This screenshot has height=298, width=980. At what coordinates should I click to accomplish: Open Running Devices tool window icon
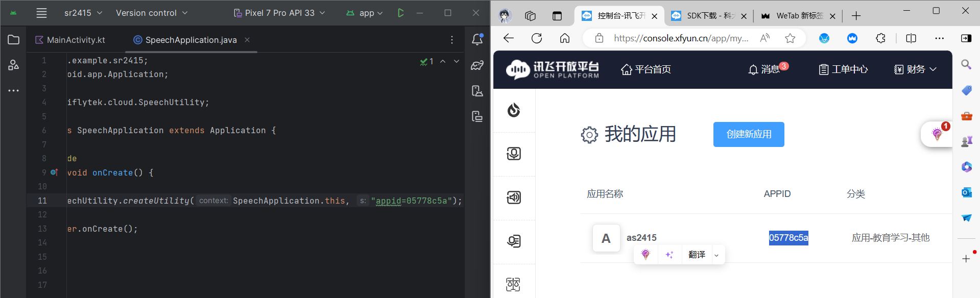pos(477,117)
